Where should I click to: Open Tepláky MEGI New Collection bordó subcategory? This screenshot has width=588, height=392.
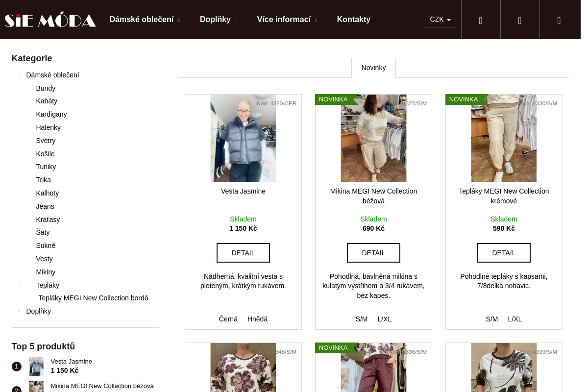pyautogui.click(x=93, y=298)
